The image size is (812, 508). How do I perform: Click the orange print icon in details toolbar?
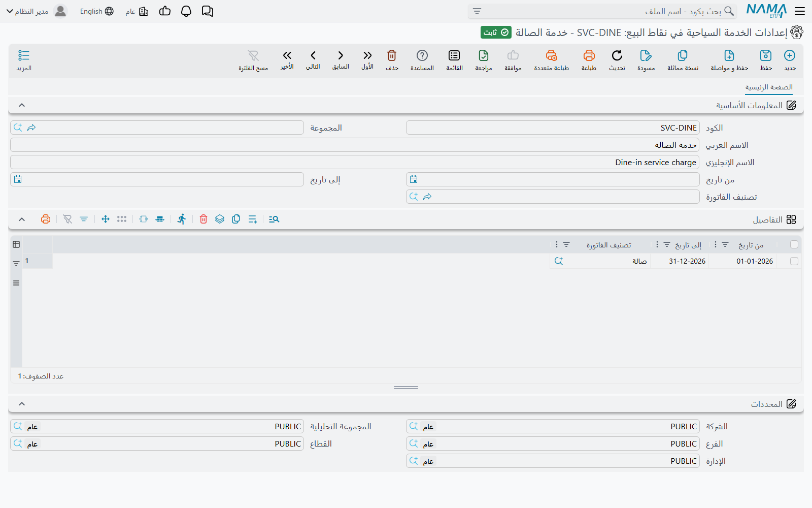tap(46, 219)
